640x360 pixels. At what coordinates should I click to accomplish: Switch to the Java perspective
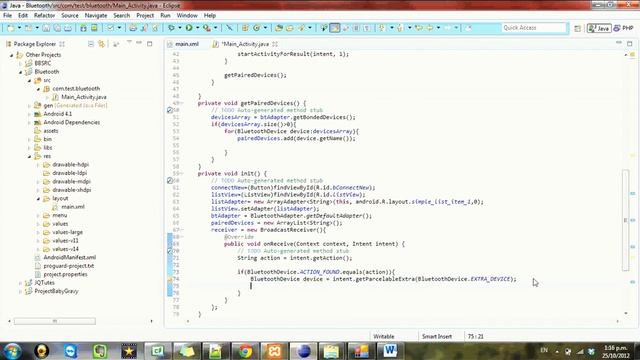599,28
